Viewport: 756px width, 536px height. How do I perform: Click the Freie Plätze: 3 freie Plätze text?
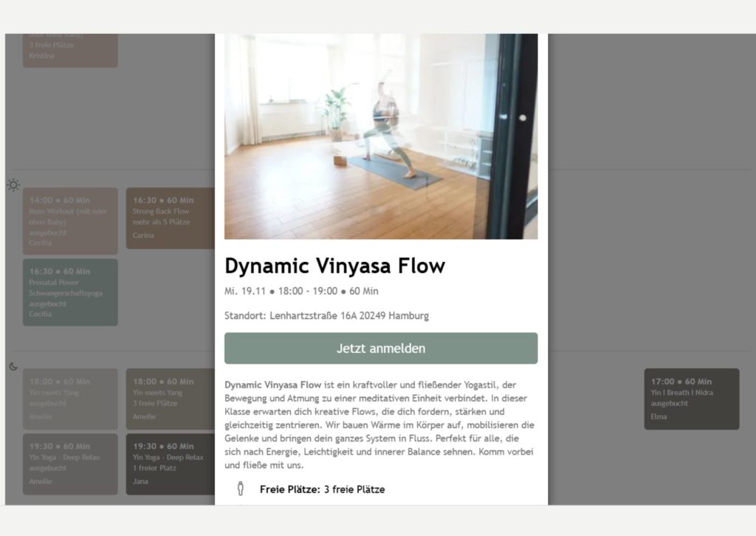pos(322,489)
